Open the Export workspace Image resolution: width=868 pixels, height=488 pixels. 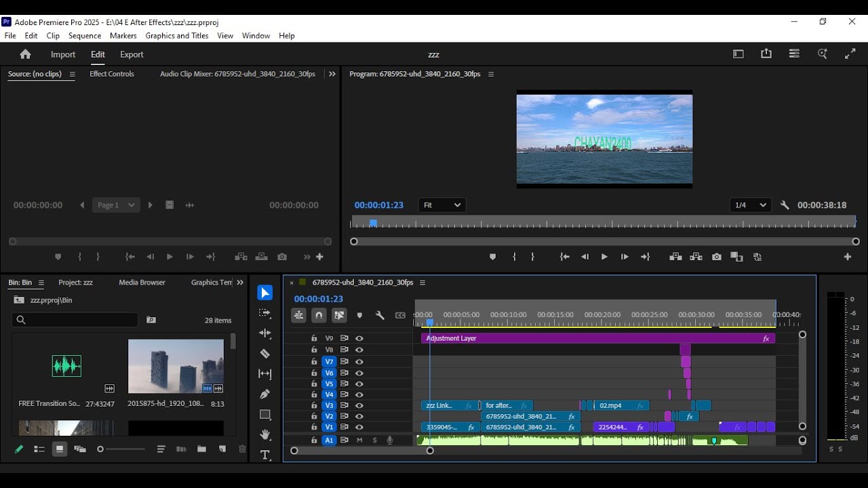pos(132,54)
